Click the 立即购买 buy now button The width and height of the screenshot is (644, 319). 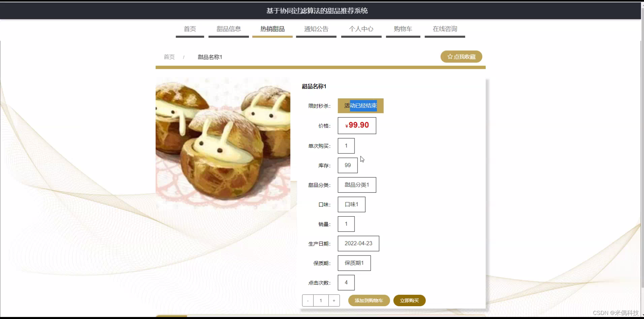(x=409, y=301)
